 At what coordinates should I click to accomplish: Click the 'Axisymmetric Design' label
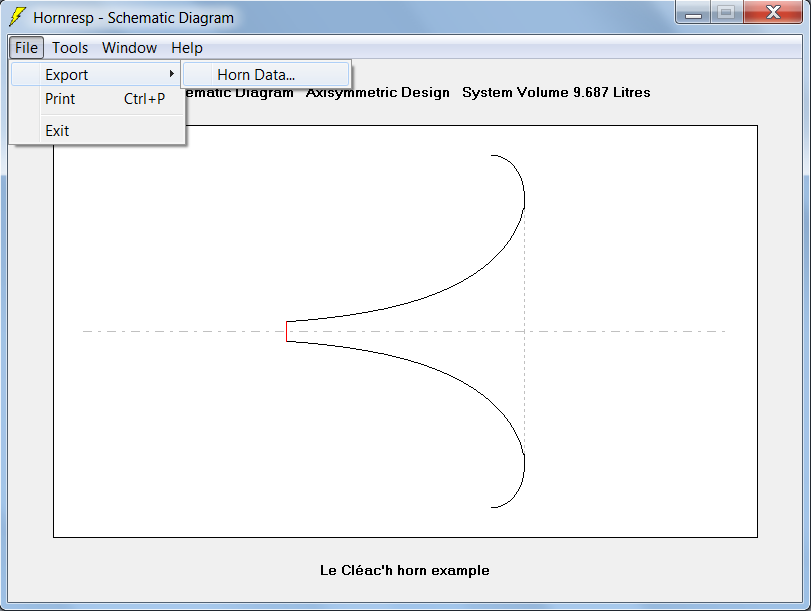378,92
